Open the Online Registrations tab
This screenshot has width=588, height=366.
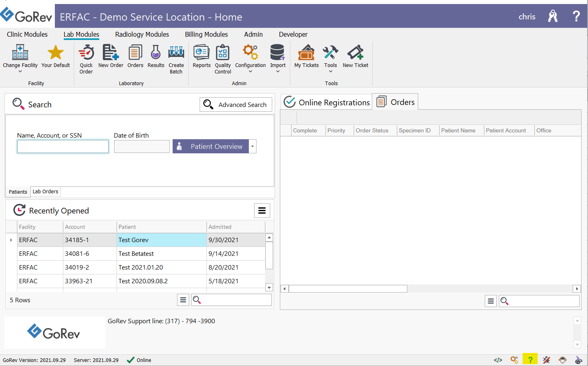click(327, 102)
